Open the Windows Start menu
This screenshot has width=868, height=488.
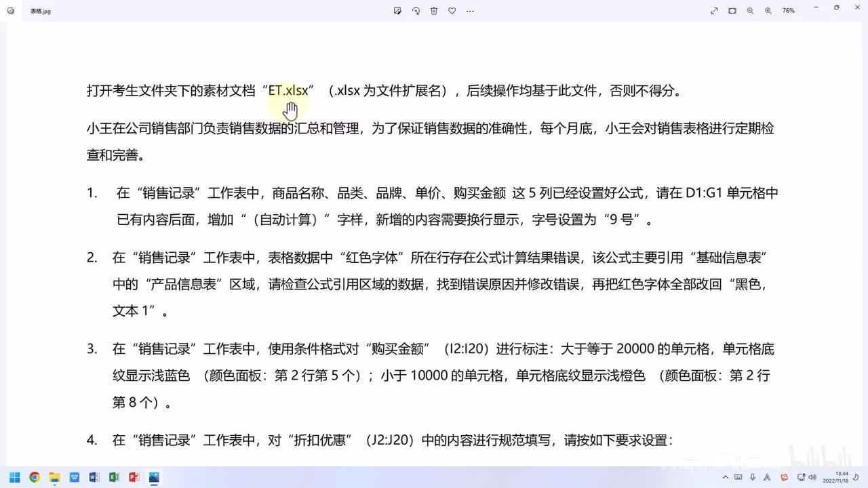click(14, 477)
